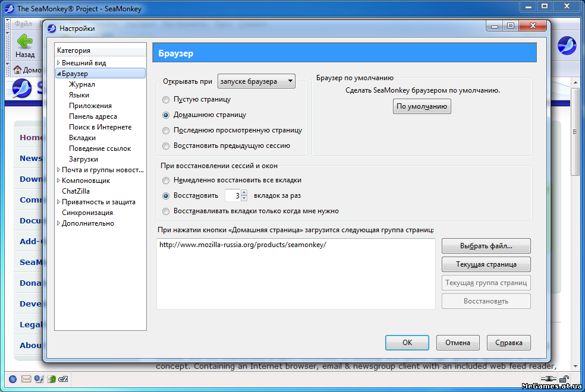585x392 pixels.
Task: Select the Home page radio option
Action: pos(166,115)
